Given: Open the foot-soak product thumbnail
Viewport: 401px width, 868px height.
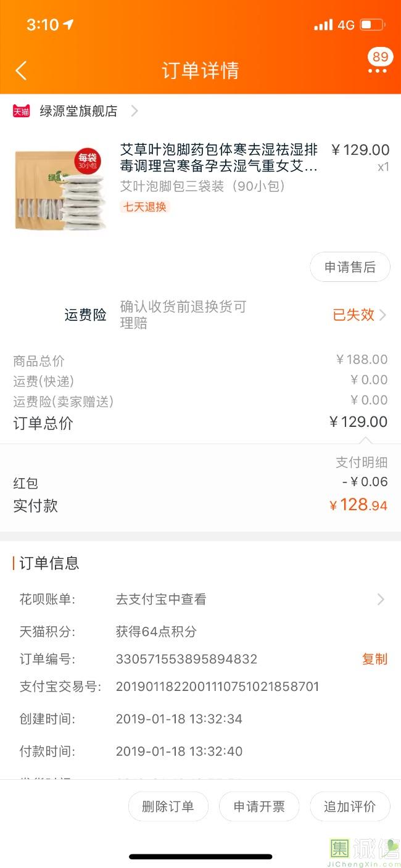Looking at the screenshot, I should [x=60, y=189].
